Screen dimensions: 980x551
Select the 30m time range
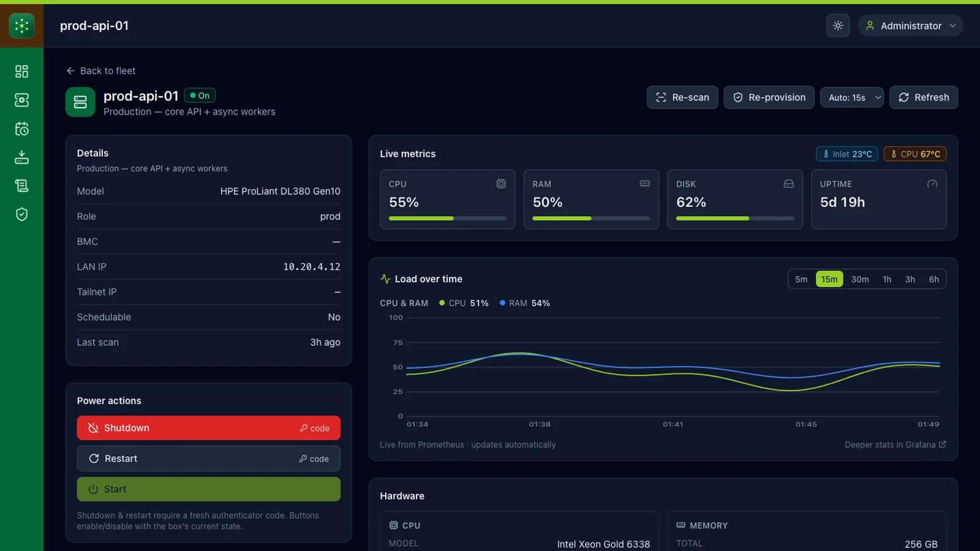point(860,279)
